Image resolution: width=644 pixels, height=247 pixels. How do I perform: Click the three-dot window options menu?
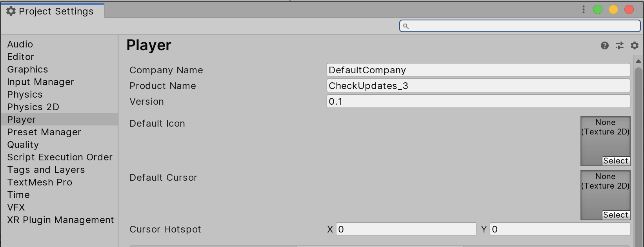tap(584, 9)
